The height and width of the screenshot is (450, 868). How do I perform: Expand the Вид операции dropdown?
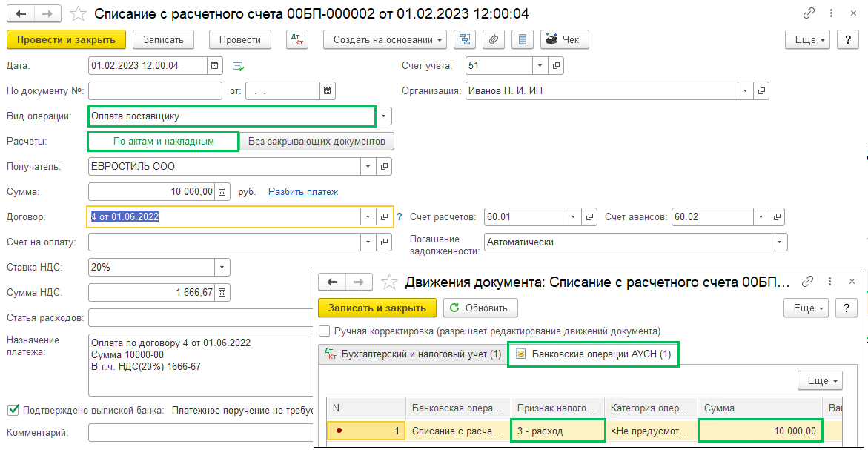point(383,116)
